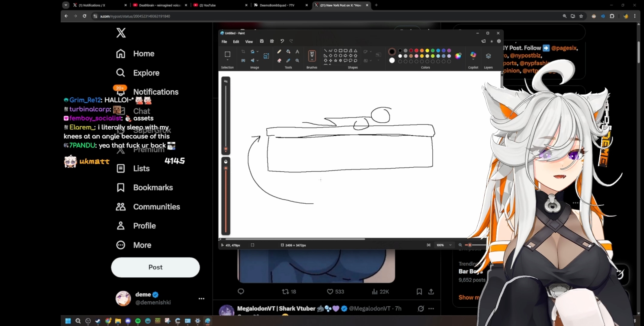The width and height of the screenshot is (644, 326).
Task: Select the Color picker eyedropper tool
Action: (288, 60)
